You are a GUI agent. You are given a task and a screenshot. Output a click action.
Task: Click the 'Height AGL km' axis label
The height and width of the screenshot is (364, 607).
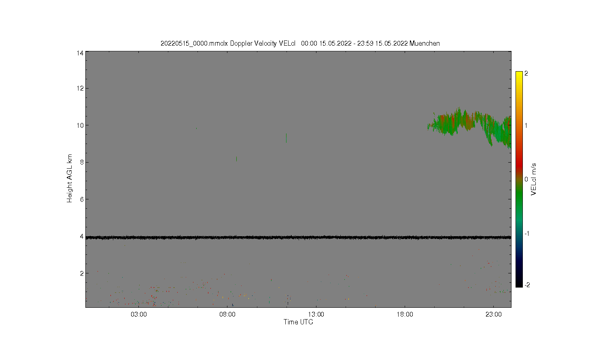click(x=70, y=178)
